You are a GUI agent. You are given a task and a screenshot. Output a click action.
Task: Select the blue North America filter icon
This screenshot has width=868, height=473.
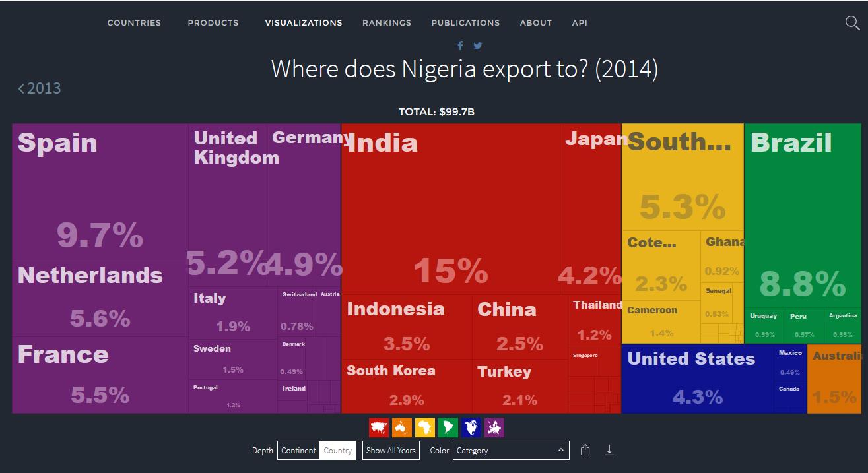click(x=471, y=427)
